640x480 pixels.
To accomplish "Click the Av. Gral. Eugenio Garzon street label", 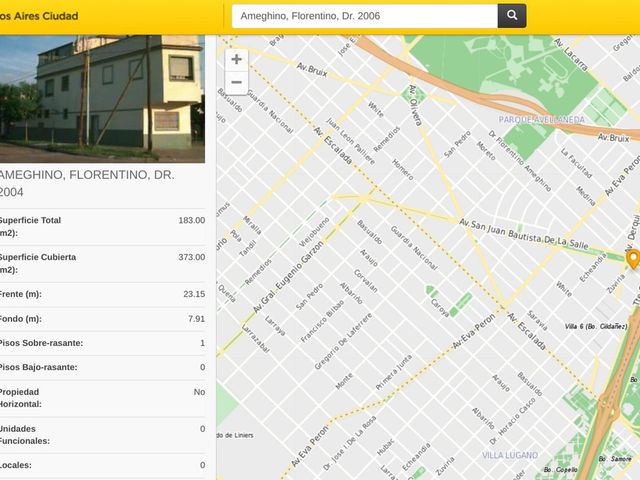I will [x=288, y=277].
